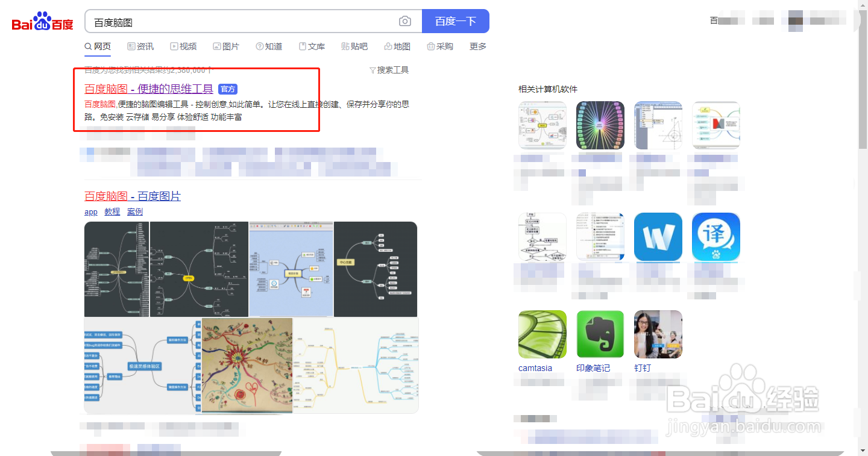This screenshot has width=868, height=456.
Task: Click the app sub-link
Action: point(91,211)
